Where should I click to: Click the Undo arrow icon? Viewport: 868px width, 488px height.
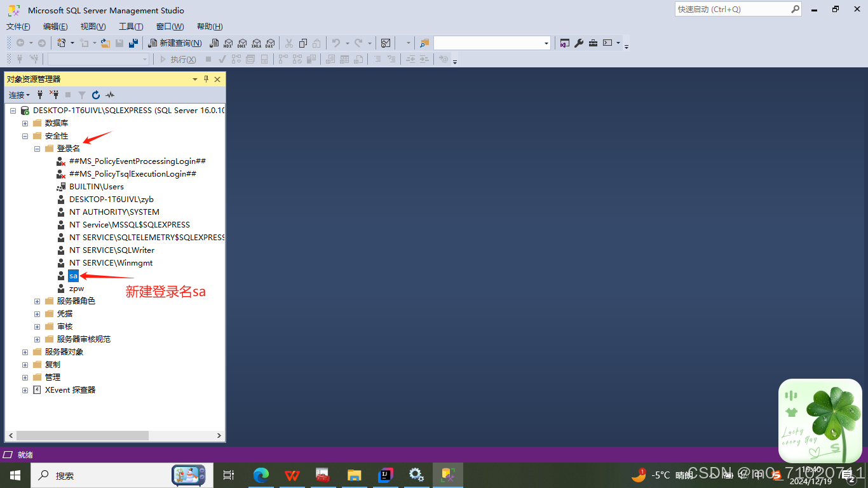click(336, 43)
